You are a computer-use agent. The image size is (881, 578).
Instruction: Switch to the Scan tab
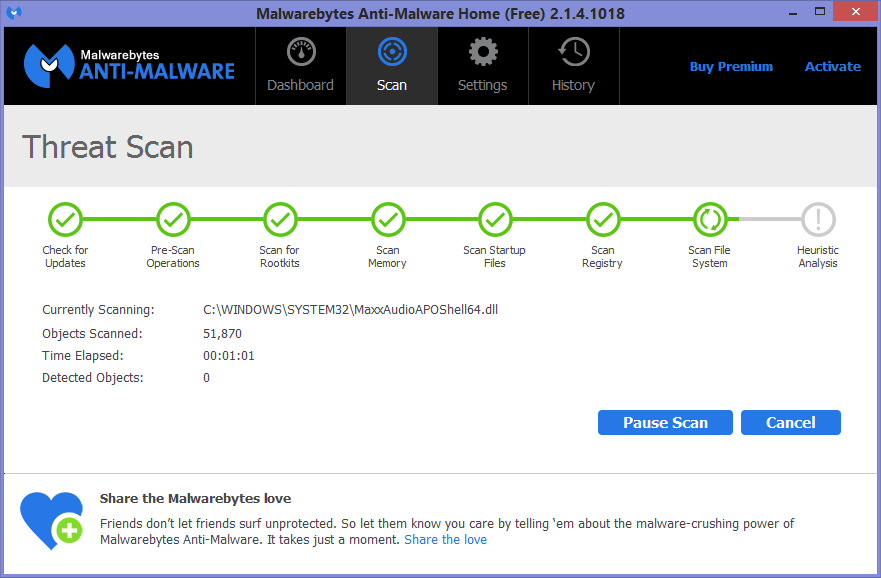point(392,66)
